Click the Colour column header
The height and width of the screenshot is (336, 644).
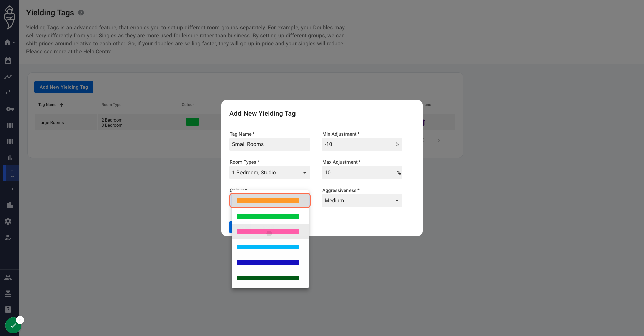[188, 105]
